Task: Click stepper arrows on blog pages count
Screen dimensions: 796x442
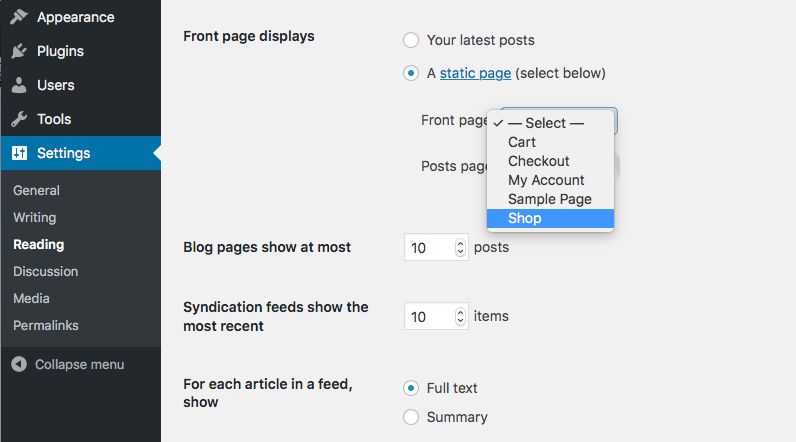Action: click(x=460, y=247)
